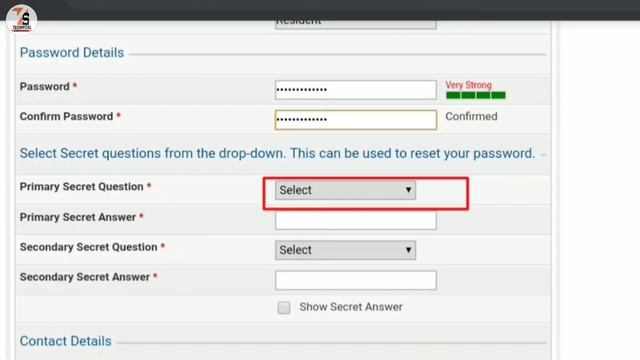Click the ZS Technical channel logo

(22, 19)
